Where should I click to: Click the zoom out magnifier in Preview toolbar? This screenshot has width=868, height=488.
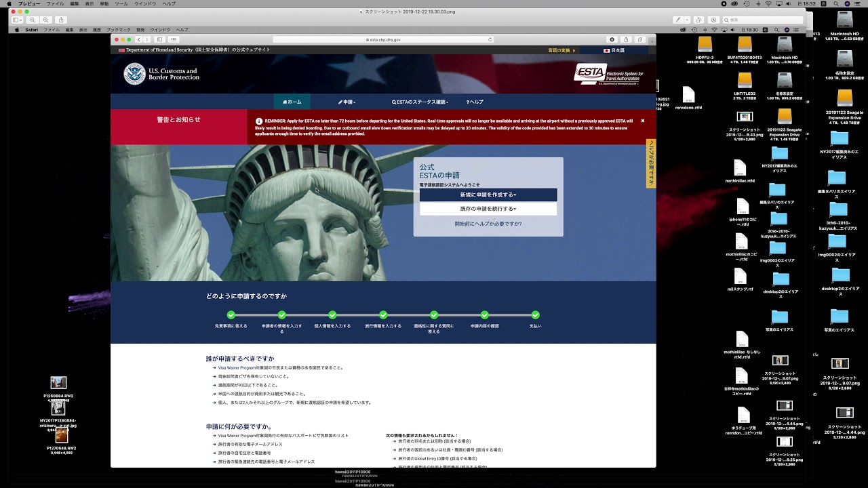pyautogui.click(x=33, y=20)
